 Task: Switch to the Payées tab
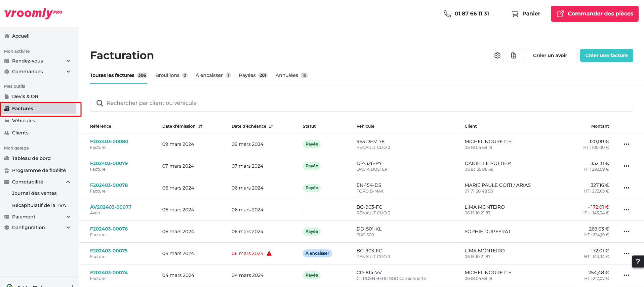[x=253, y=75]
